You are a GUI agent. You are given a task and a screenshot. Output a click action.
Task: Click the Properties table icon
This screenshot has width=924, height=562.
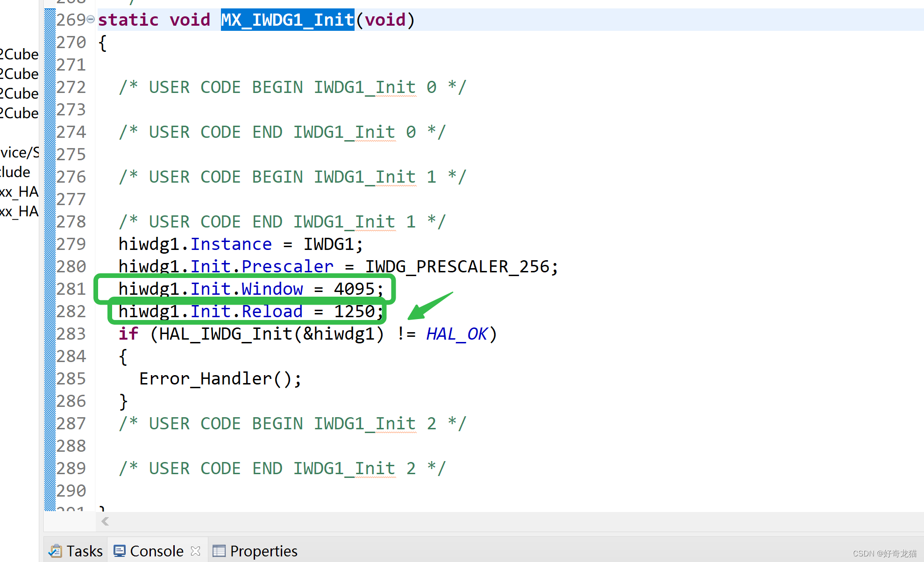point(219,551)
